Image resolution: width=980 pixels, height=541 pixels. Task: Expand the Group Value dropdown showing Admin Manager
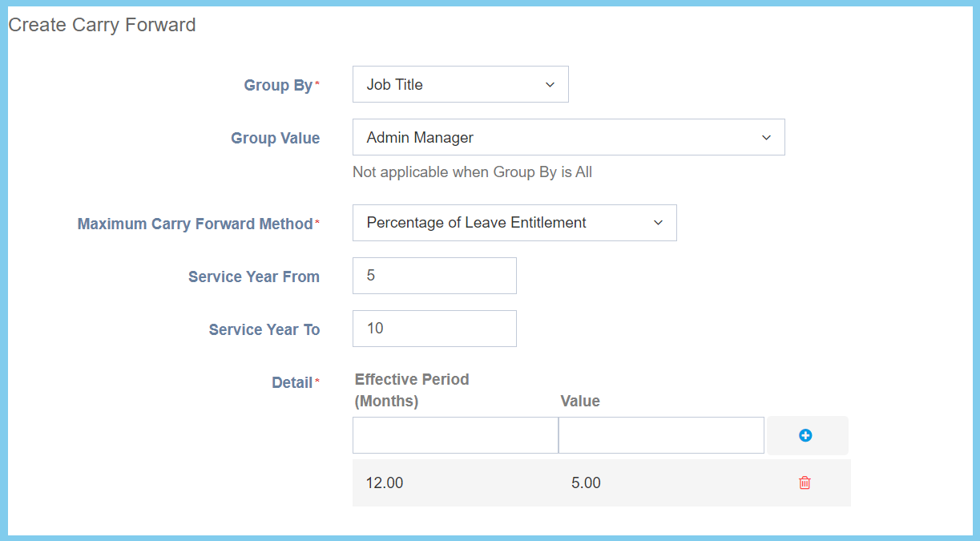pyautogui.click(x=568, y=137)
